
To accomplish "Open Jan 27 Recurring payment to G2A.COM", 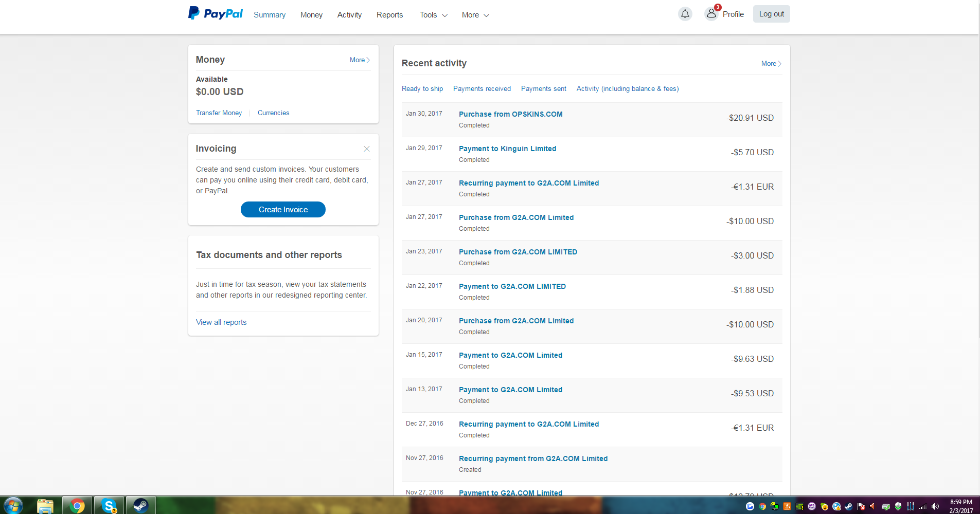I will click(x=529, y=183).
